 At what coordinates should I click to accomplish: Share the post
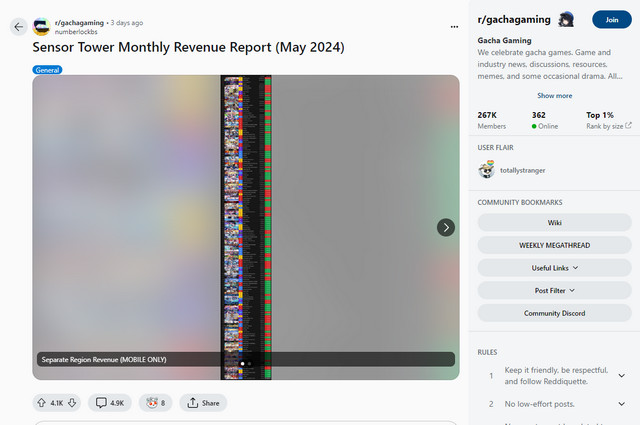coord(203,403)
